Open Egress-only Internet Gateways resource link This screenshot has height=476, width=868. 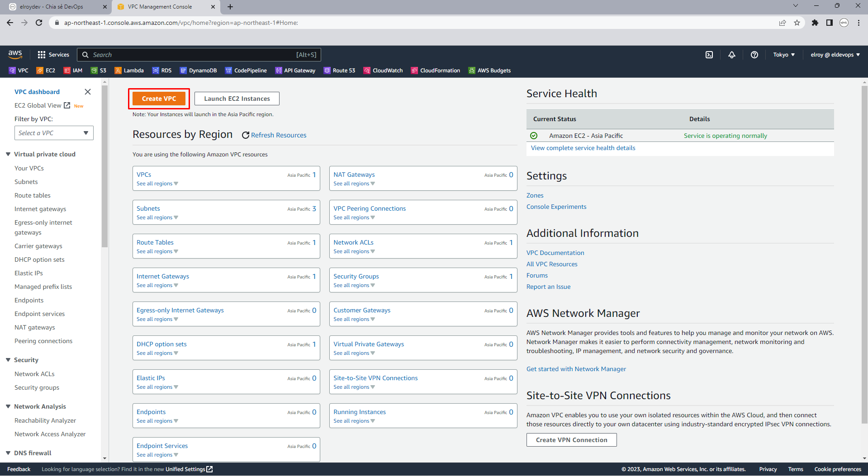180,310
